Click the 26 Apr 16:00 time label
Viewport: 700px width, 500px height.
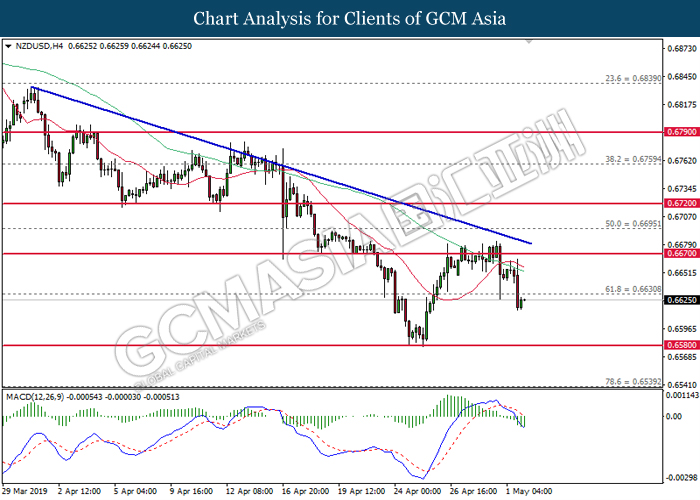473,492
